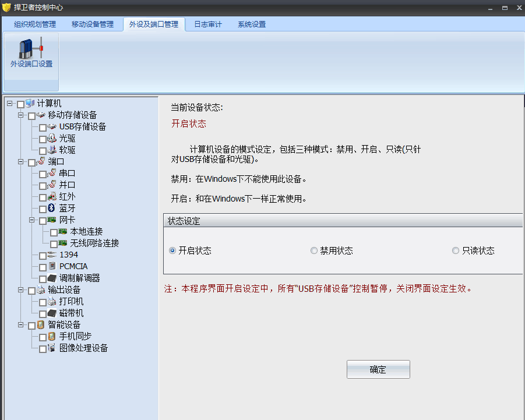Select 手机同步 tree row label

(x=75, y=336)
